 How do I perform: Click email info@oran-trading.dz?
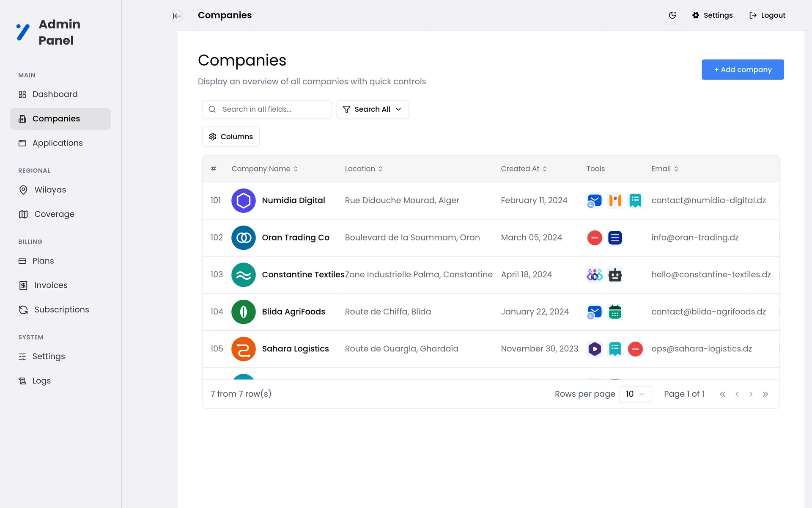coord(695,237)
